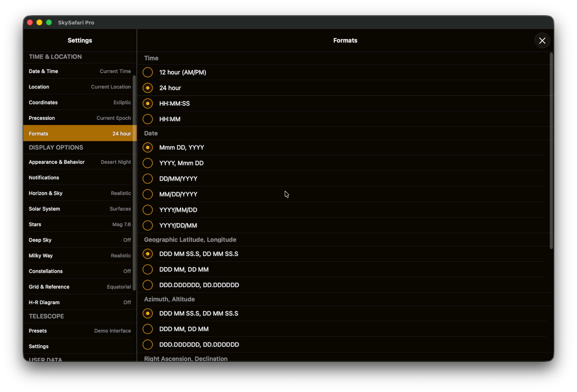Go to Notifications settings
This screenshot has height=392, width=577.
coord(80,178)
